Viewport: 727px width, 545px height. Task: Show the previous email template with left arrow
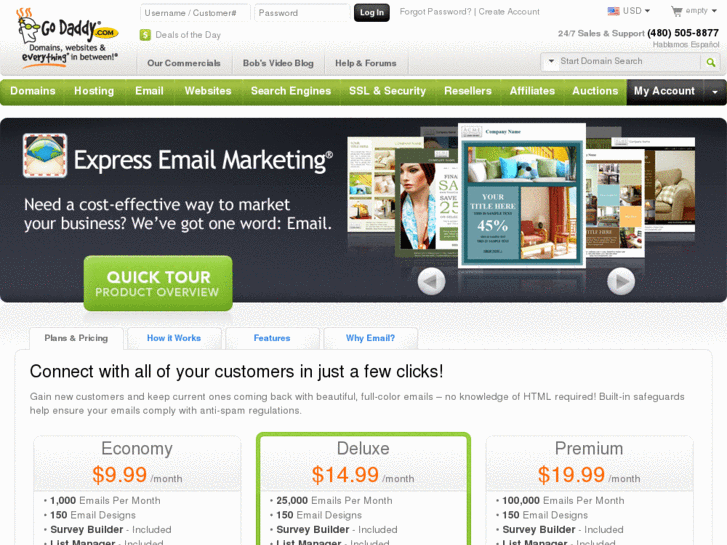431,281
